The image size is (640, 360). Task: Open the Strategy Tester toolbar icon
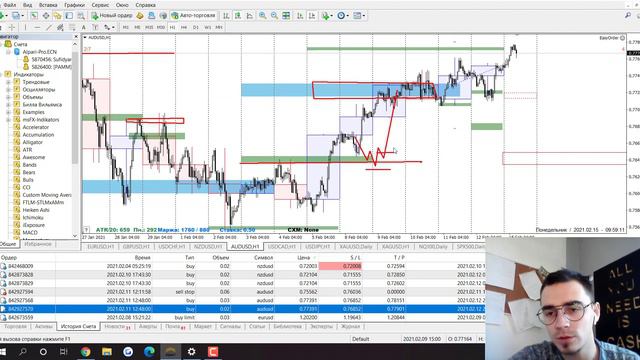81,16
